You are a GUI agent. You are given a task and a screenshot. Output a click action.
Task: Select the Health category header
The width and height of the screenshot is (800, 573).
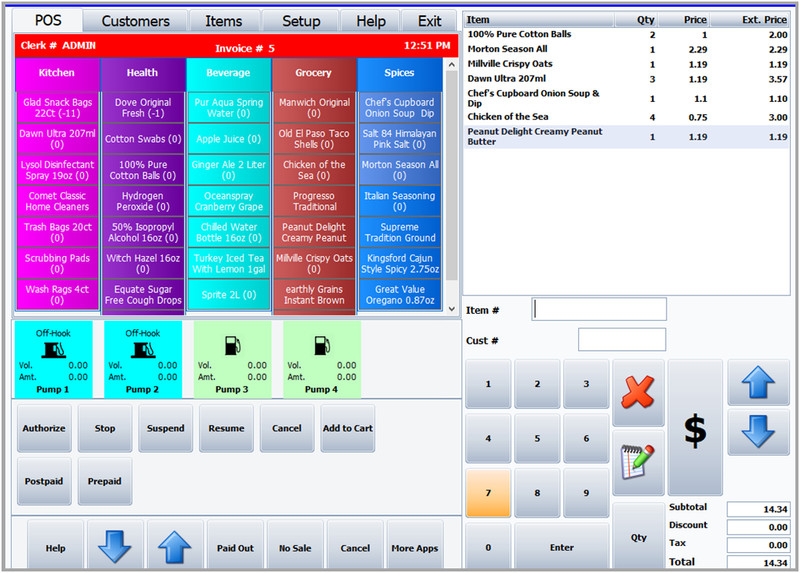click(142, 73)
